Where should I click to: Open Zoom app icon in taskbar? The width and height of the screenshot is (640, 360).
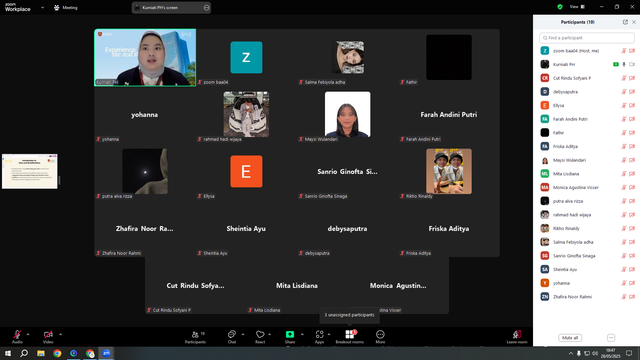pos(107,353)
